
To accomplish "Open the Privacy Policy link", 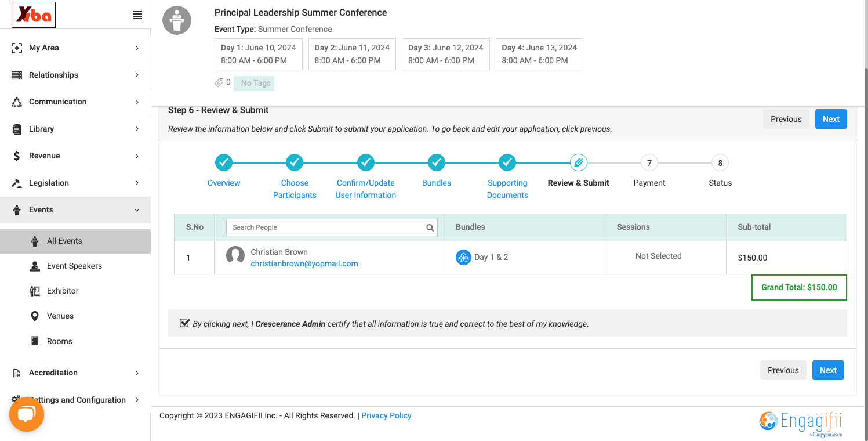I will click(x=386, y=415).
